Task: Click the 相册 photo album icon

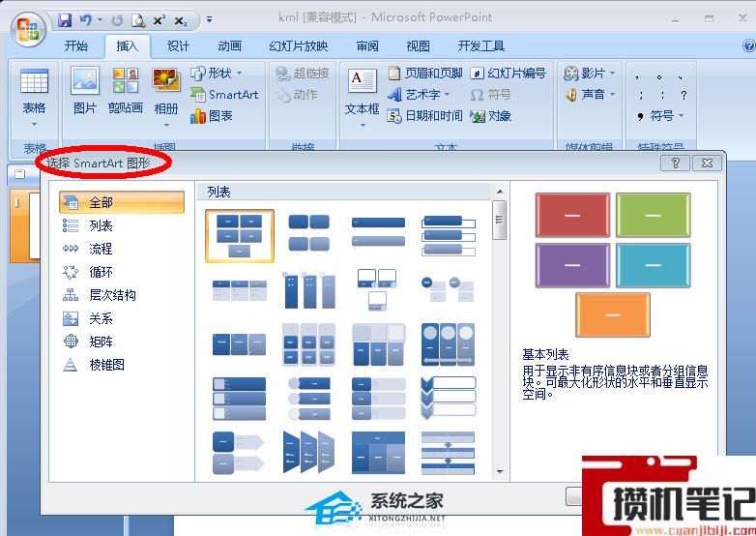Action: [166, 81]
